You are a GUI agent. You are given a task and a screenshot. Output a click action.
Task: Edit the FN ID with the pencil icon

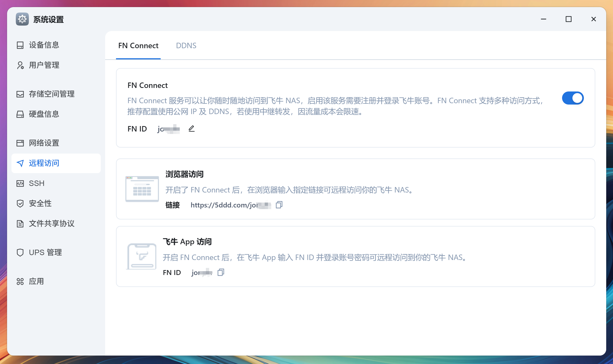click(x=191, y=128)
